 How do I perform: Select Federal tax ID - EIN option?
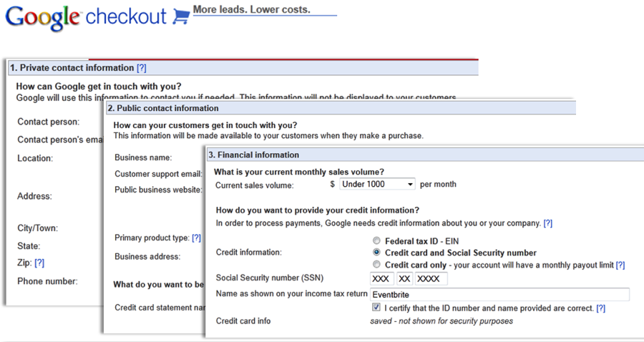pos(376,240)
